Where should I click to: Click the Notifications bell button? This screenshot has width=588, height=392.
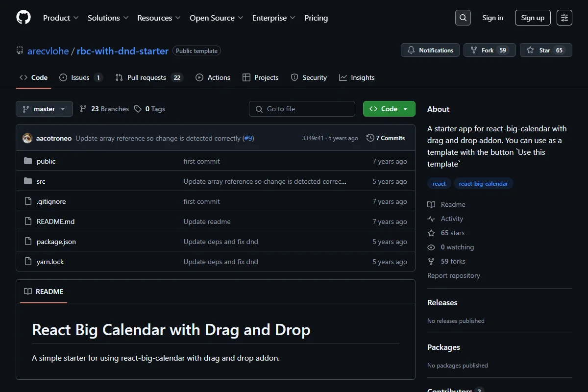(x=430, y=50)
